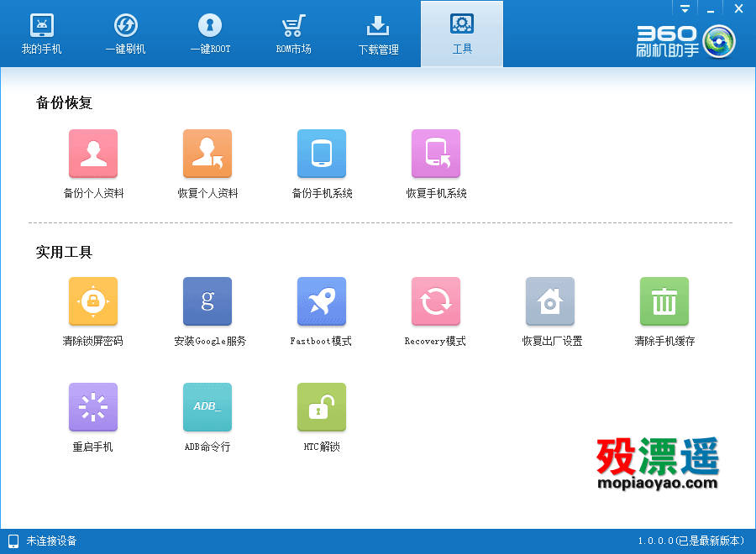The height and width of the screenshot is (554, 756).
Task: Click the Recovery模式 refresh icon
Action: [436, 301]
